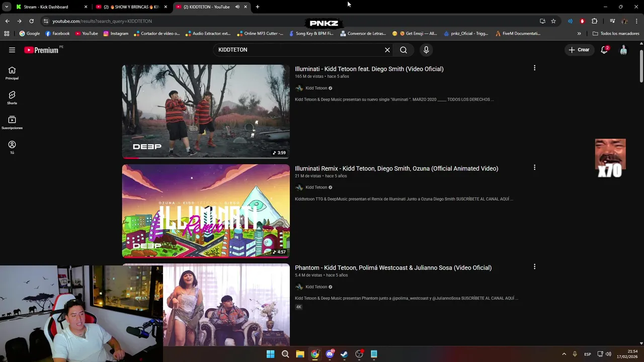Image resolution: width=644 pixels, height=362 pixels.
Task: Open media control icon in Chrome toolbar
Action: coord(612,21)
